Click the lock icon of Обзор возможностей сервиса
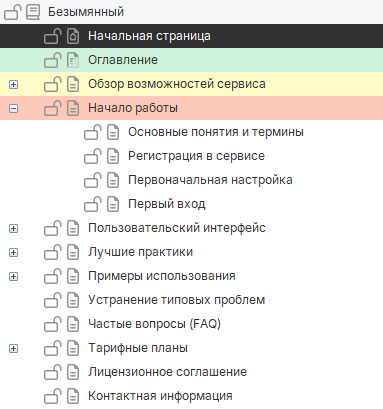 point(53,84)
